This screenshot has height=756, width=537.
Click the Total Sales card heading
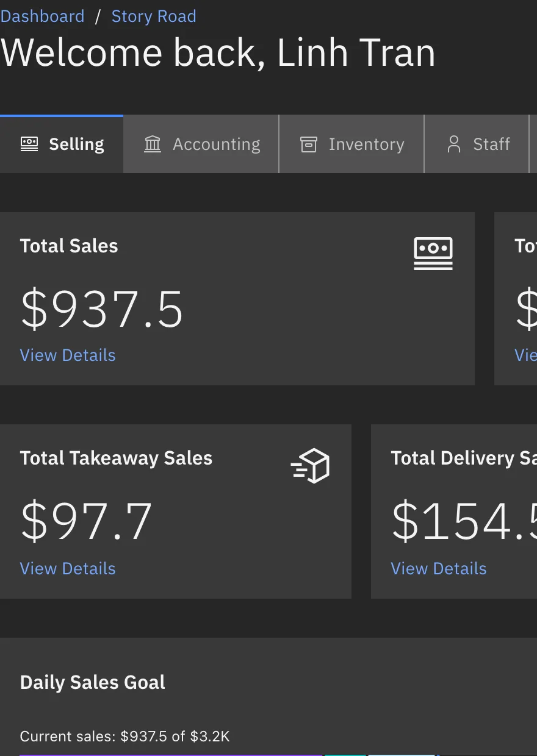pyautogui.click(x=69, y=246)
